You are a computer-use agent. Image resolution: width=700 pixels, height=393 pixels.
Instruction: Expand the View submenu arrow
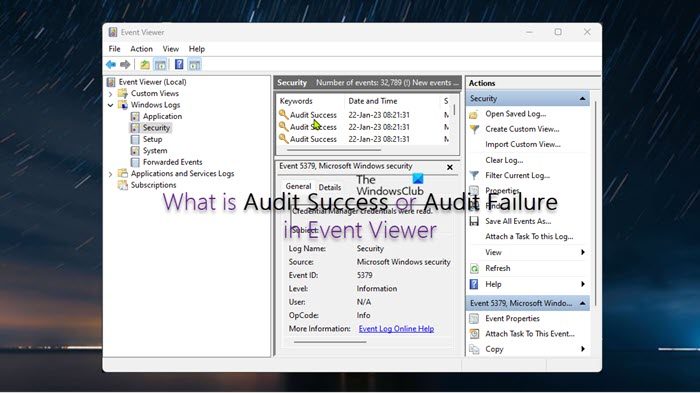click(x=583, y=252)
